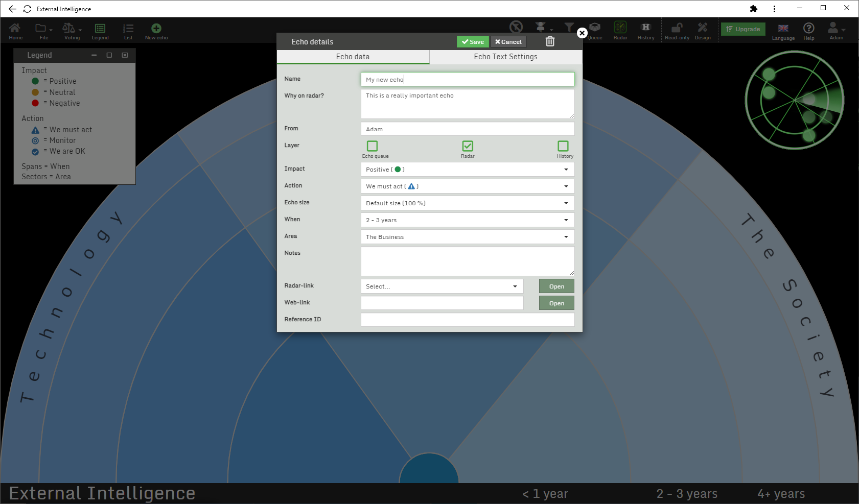Click the '4+ years' span label

tap(781, 494)
